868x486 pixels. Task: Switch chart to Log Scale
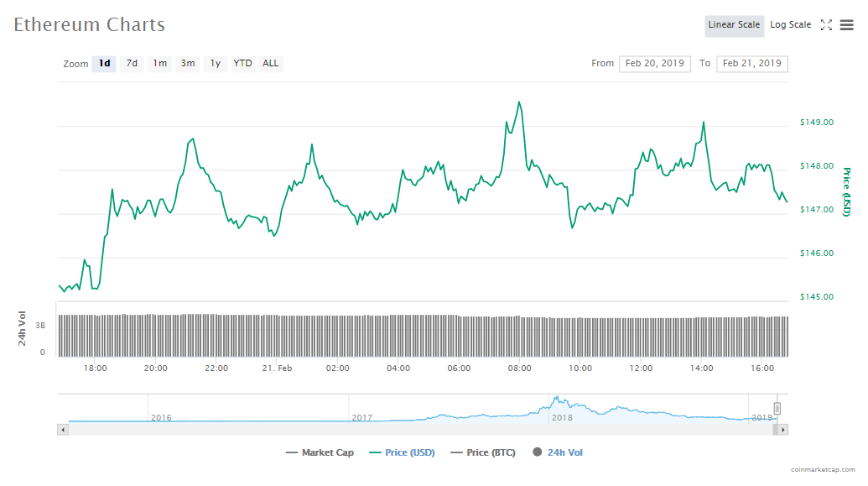(790, 25)
